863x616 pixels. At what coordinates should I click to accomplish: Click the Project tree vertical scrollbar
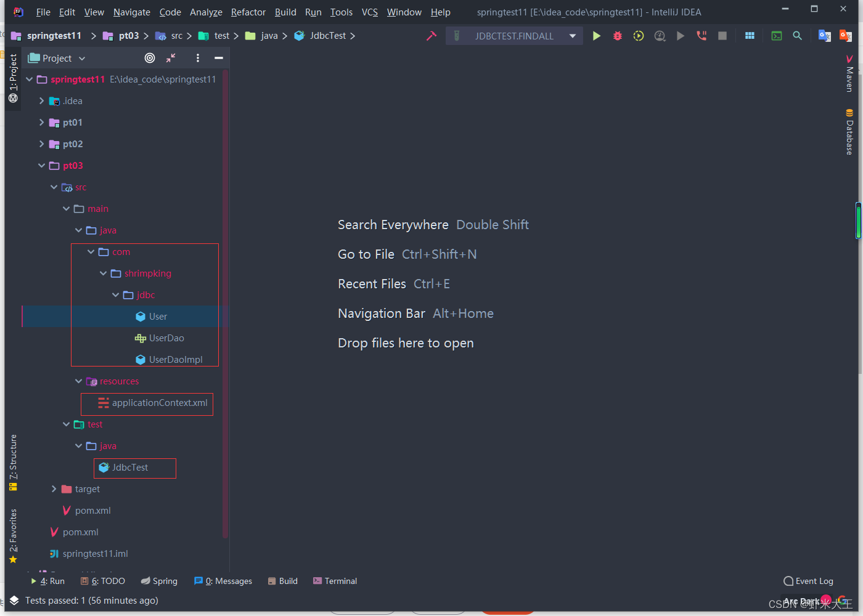[225, 304]
